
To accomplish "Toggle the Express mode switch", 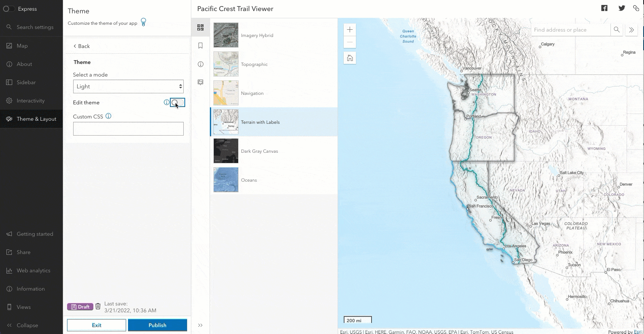I will point(9,9).
